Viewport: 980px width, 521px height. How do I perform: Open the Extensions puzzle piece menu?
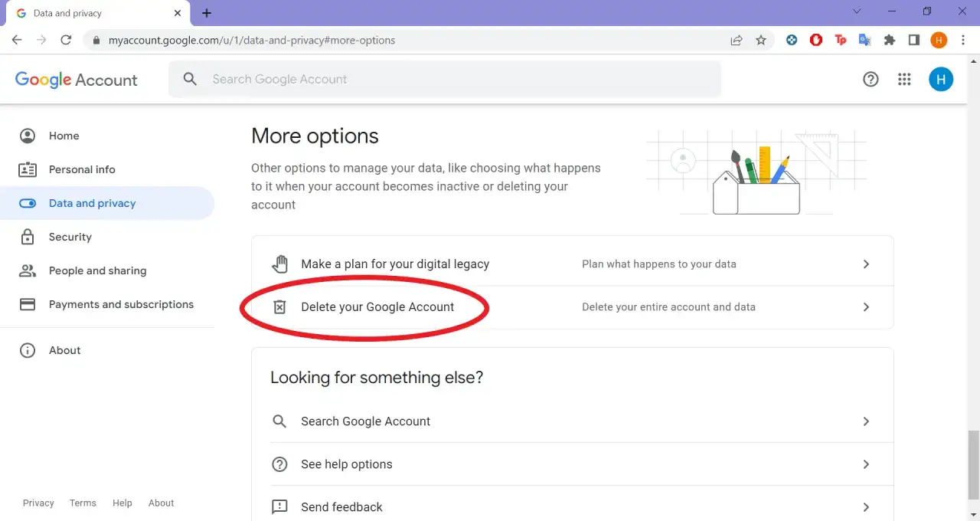pyautogui.click(x=890, y=40)
